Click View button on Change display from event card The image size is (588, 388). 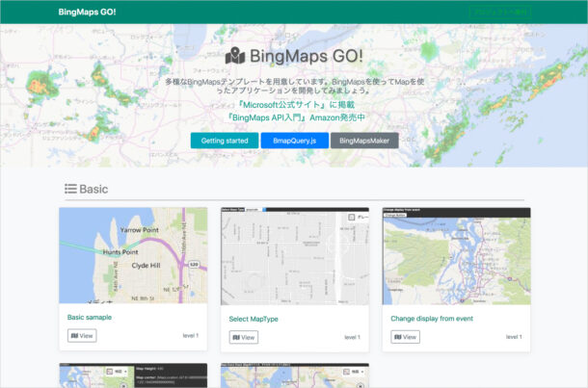pyautogui.click(x=405, y=337)
